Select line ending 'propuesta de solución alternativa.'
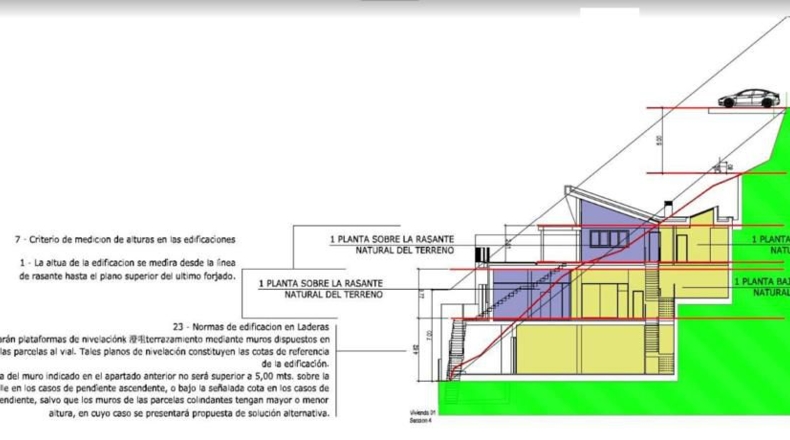 (189, 413)
